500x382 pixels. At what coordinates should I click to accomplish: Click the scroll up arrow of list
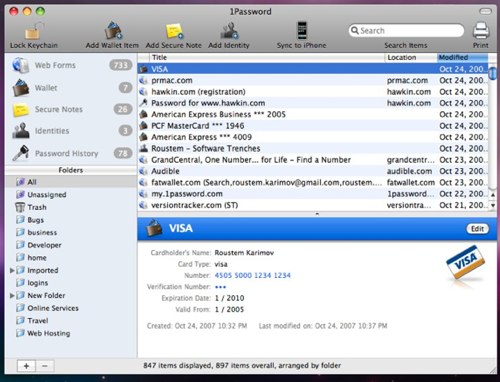pyautogui.click(x=493, y=195)
